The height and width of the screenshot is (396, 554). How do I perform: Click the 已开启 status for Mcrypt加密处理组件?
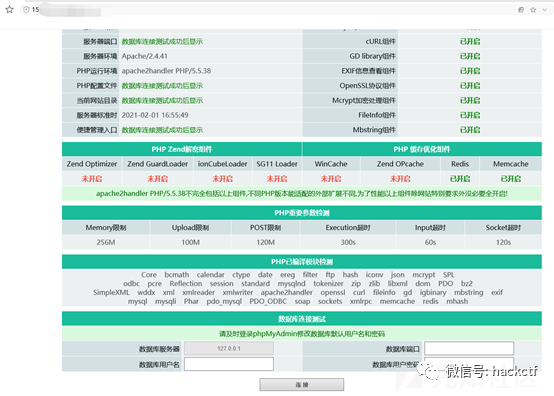point(470,100)
